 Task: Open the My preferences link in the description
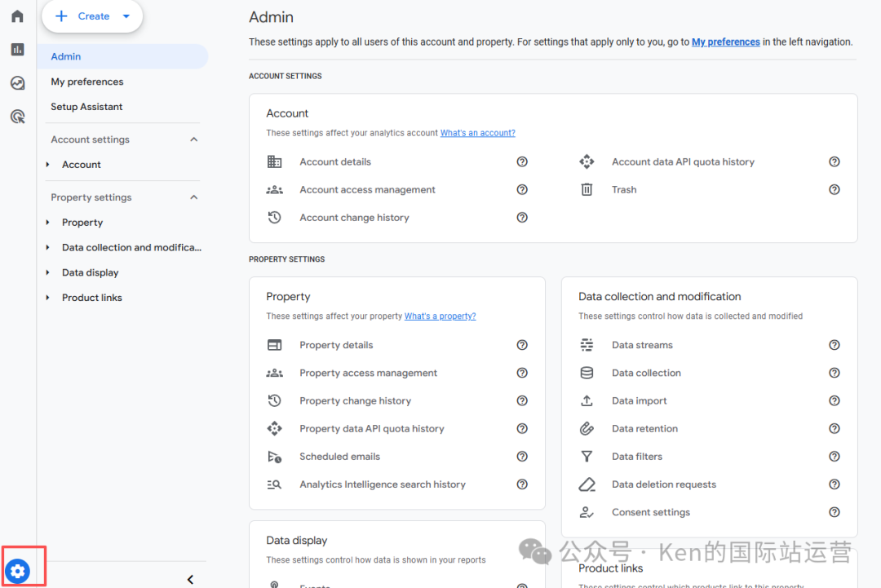pos(725,42)
